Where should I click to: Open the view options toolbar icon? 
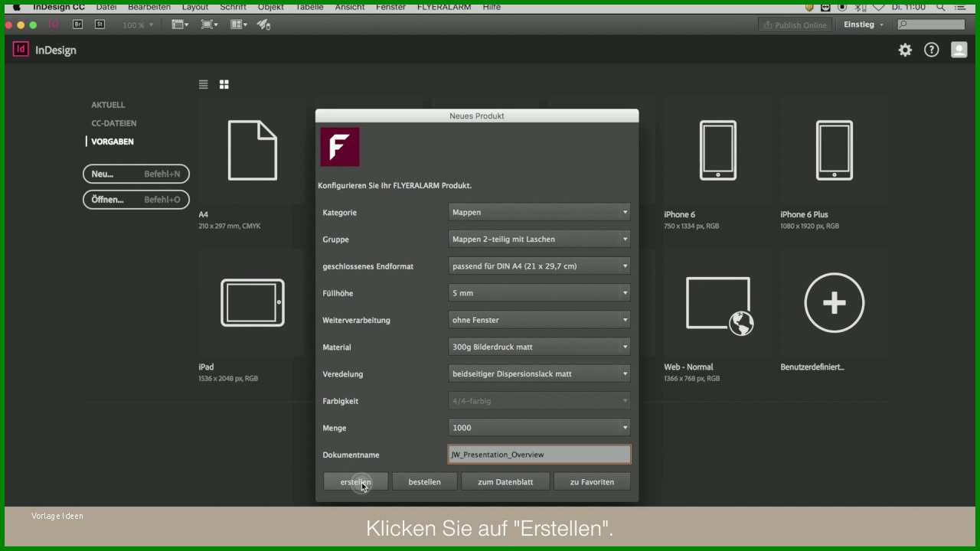(x=180, y=24)
